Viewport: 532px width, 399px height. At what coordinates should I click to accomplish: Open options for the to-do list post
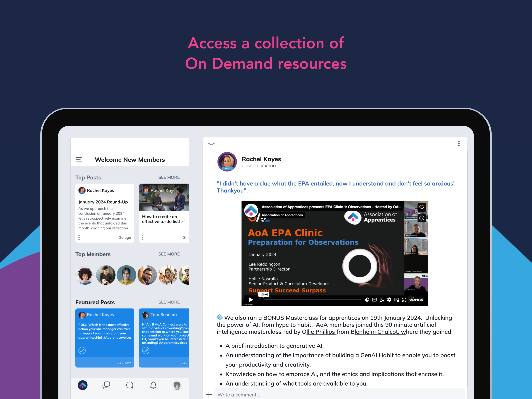tap(143, 237)
